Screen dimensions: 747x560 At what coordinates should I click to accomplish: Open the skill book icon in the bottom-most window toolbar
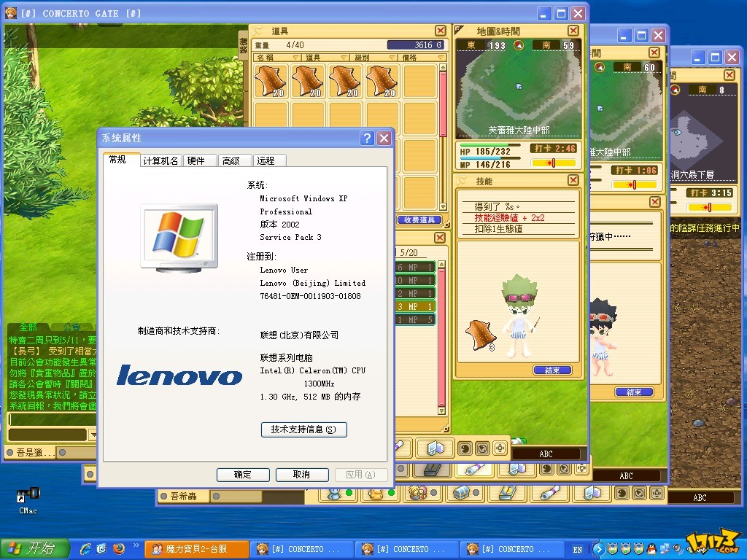507,492
